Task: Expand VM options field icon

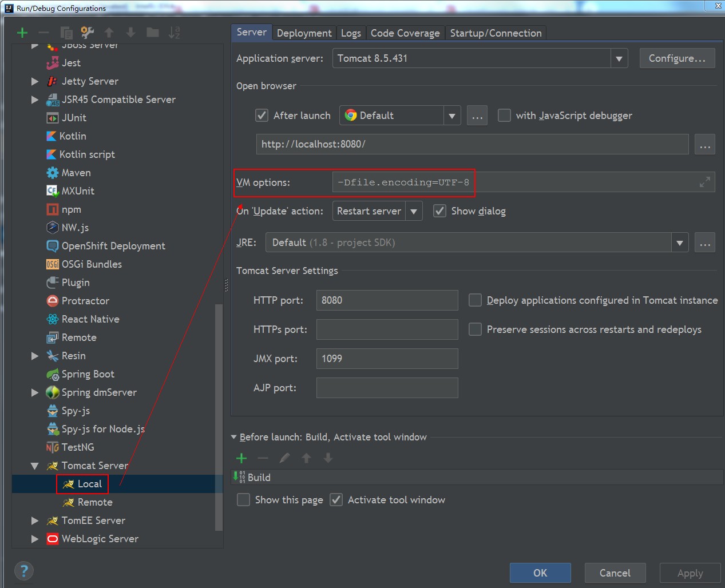Action: click(705, 182)
